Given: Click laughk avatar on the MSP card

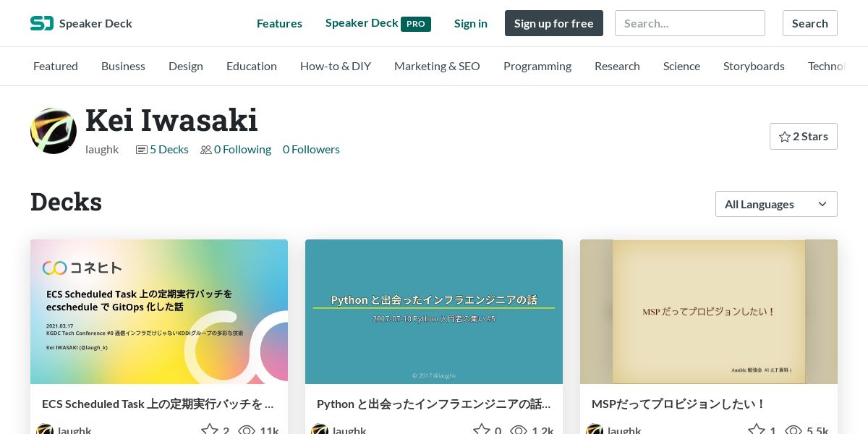Looking at the screenshot, I should (595, 430).
